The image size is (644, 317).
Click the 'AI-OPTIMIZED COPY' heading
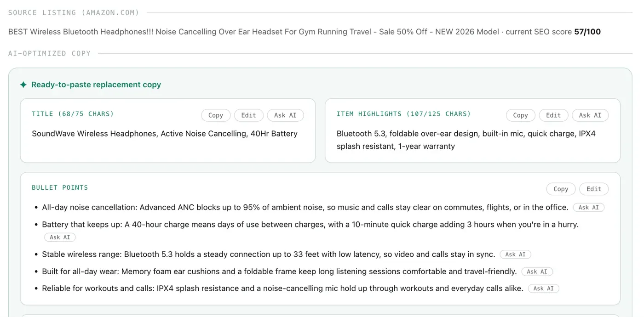(x=49, y=53)
